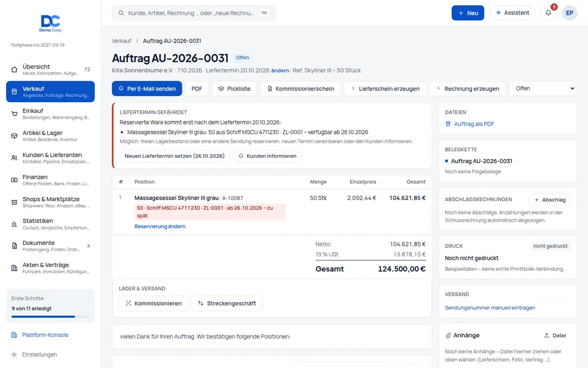Click the Einstellungen gear icon
Image resolution: width=588 pixels, height=368 pixels.
click(14, 355)
